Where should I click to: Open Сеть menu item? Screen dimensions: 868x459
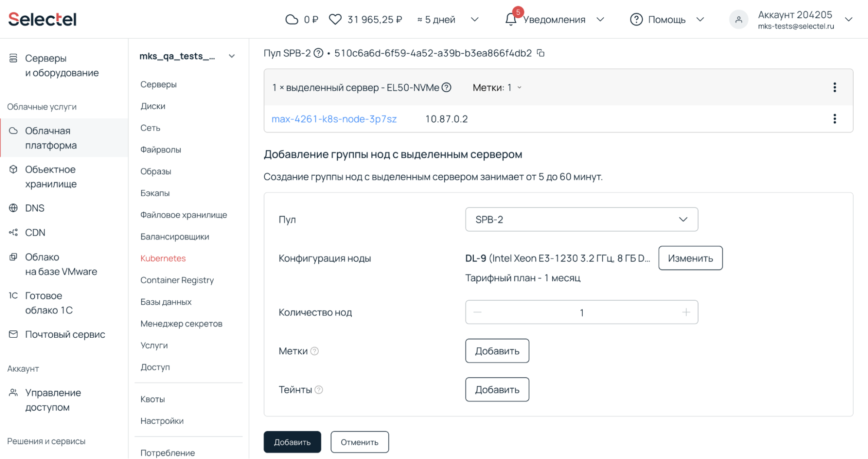click(150, 128)
